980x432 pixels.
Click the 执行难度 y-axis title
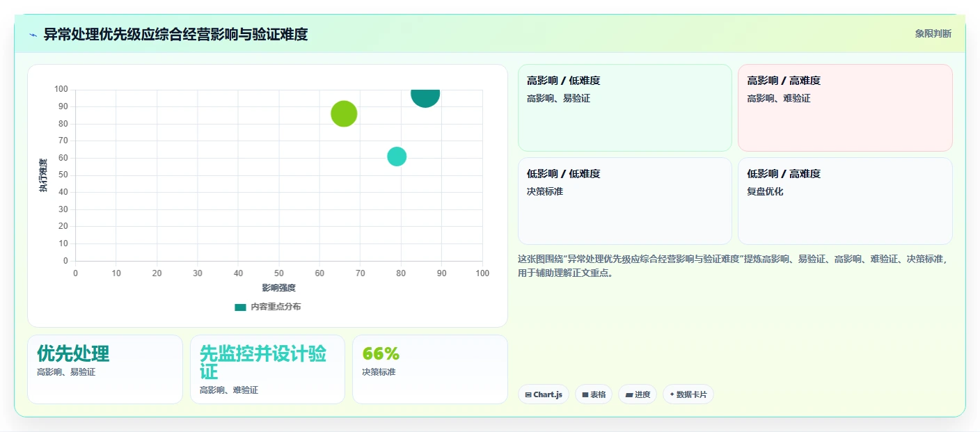tap(43, 175)
